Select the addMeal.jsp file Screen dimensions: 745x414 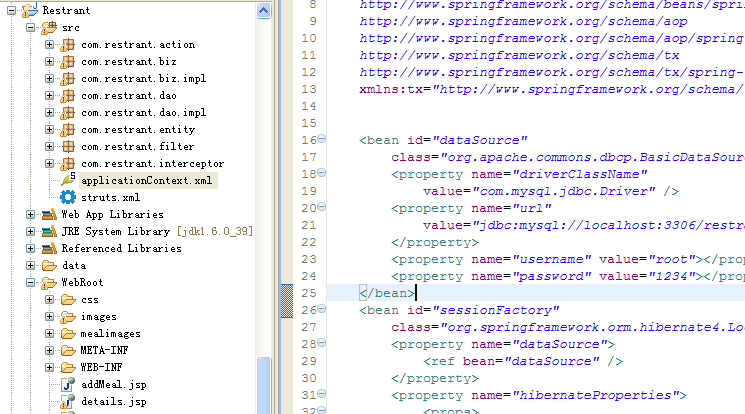pyautogui.click(x=114, y=385)
